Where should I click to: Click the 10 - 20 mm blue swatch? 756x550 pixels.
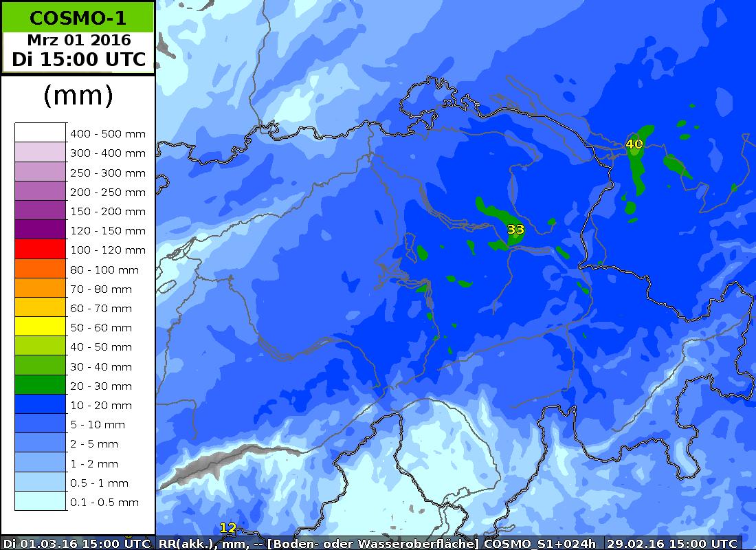41,404
